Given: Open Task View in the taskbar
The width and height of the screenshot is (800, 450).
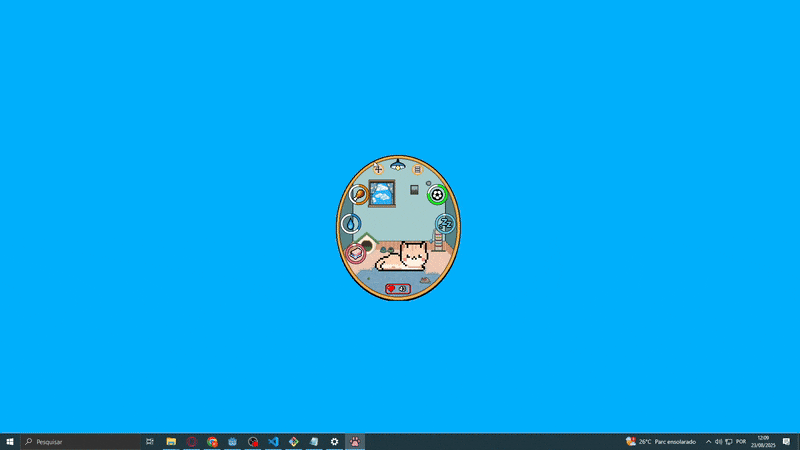Looking at the screenshot, I should tap(150, 442).
